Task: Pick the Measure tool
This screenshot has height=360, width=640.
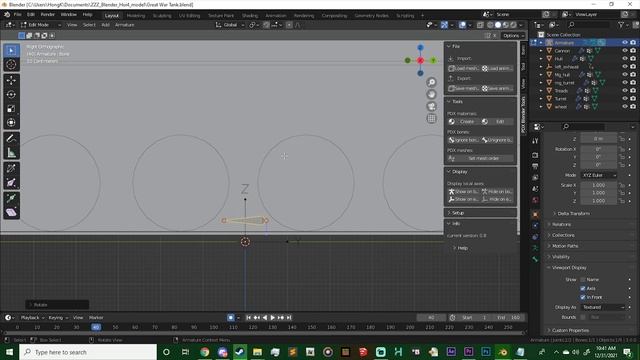Action: tap(11, 153)
